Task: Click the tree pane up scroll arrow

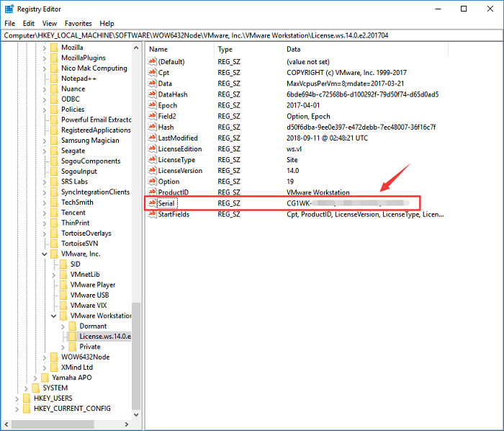Action: pos(136,48)
